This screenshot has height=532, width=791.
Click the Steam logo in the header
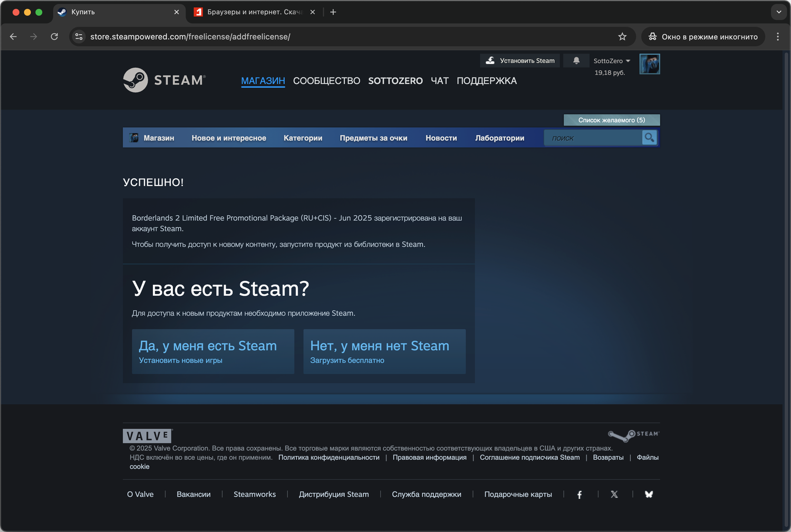(165, 80)
